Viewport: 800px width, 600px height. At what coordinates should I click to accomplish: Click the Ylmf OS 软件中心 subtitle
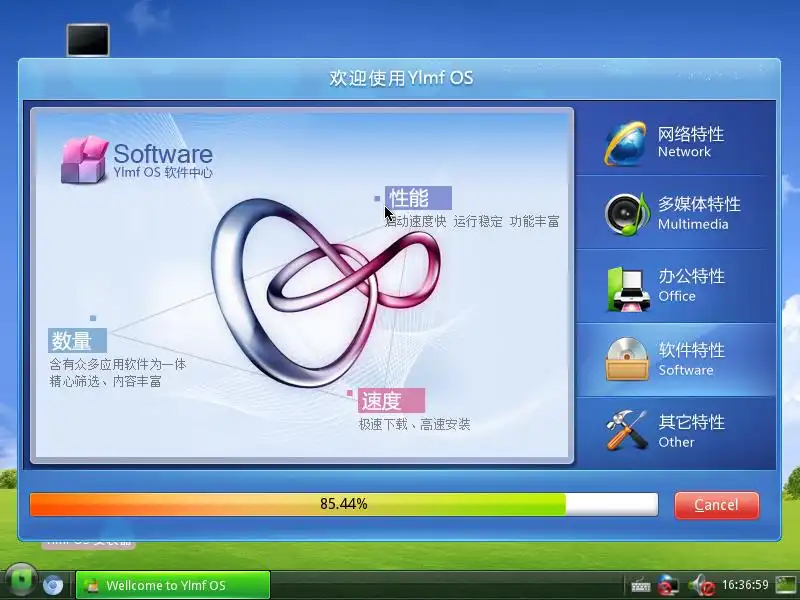click(x=163, y=172)
